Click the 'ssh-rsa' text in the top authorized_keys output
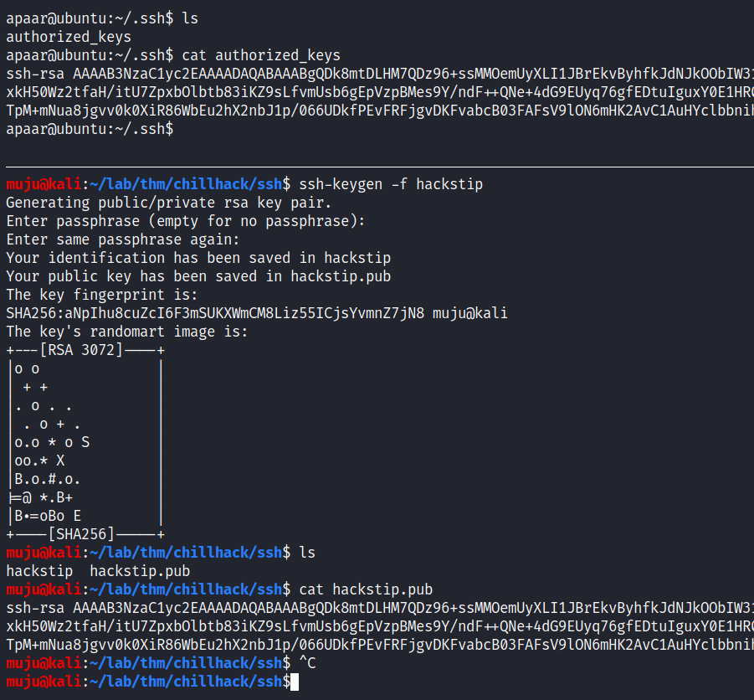754x700 pixels. click(35, 74)
